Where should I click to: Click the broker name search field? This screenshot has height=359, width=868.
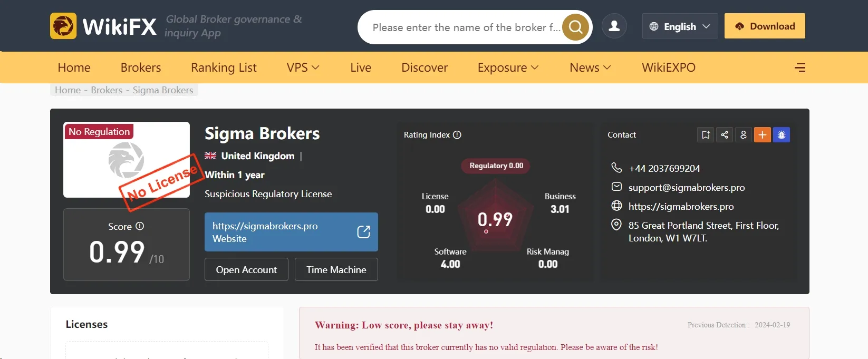pos(466,27)
